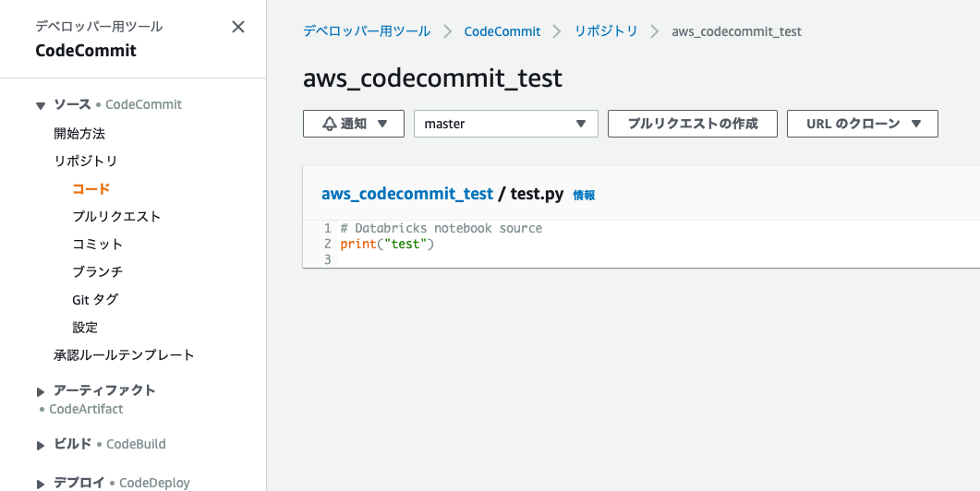980x491 pixels.
Task: Collapse the ソース CodeCommit section
Action: pyautogui.click(x=41, y=105)
